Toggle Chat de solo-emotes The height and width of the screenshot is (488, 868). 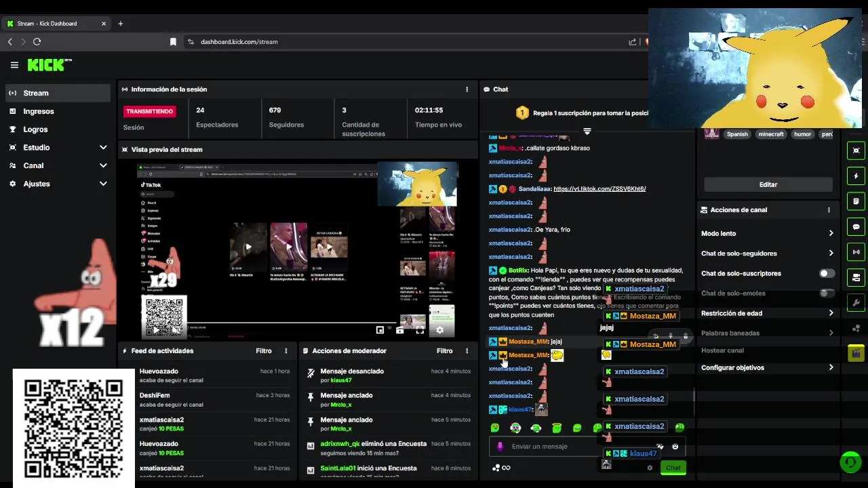tap(827, 293)
